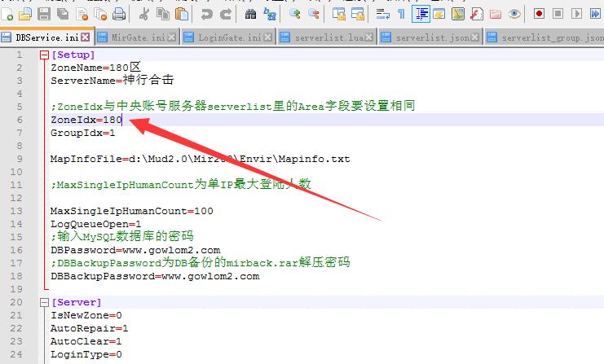This screenshot has height=364, width=604.
Task: Click the monitoring eye icon
Action: pyautogui.click(x=514, y=14)
